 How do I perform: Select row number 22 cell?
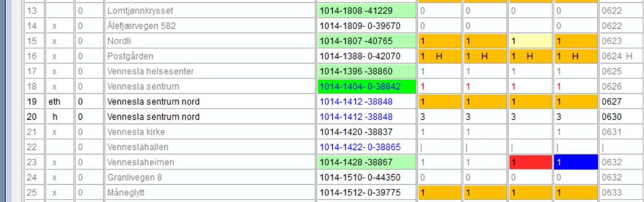coord(33,147)
